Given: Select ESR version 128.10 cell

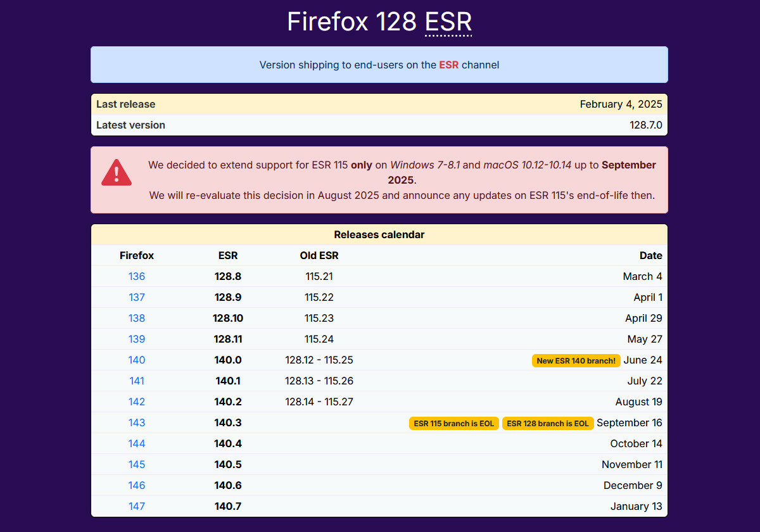Looking at the screenshot, I should (x=228, y=318).
